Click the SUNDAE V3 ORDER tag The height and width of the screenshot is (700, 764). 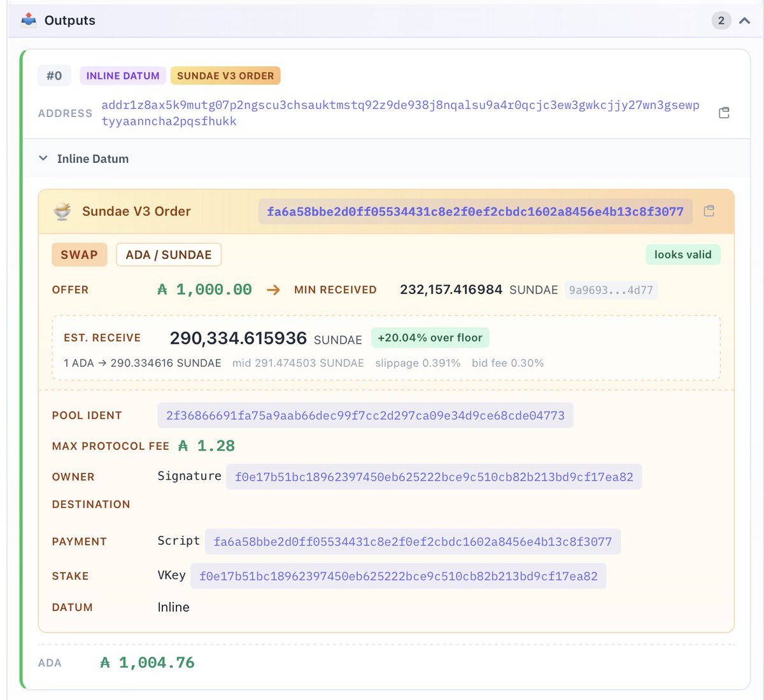tap(225, 76)
